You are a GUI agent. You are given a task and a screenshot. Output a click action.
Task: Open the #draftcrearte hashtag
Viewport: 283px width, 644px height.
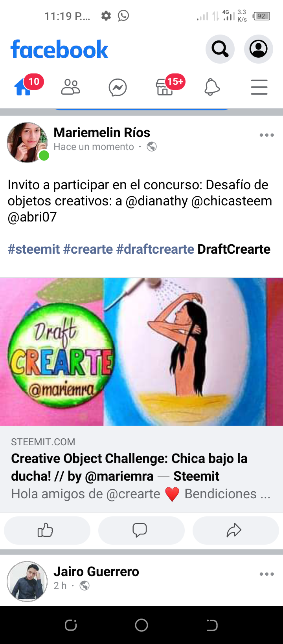tap(155, 249)
